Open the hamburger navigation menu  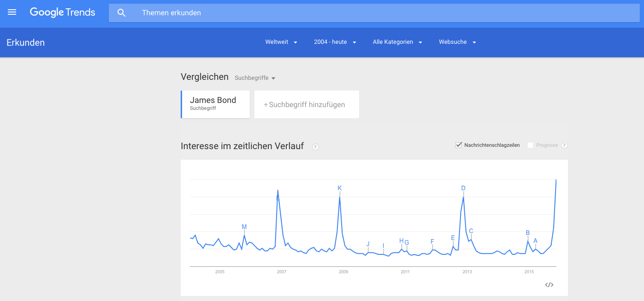[12, 12]
